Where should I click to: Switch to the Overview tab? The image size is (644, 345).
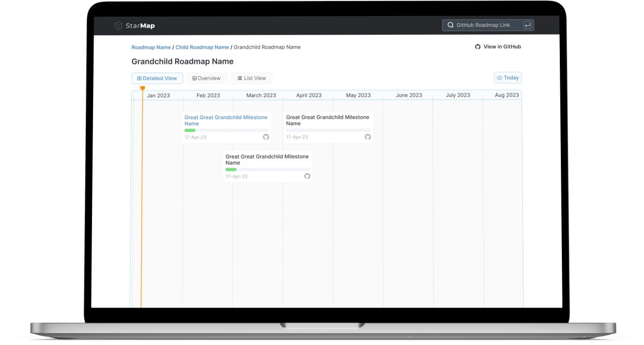point(206,78)
